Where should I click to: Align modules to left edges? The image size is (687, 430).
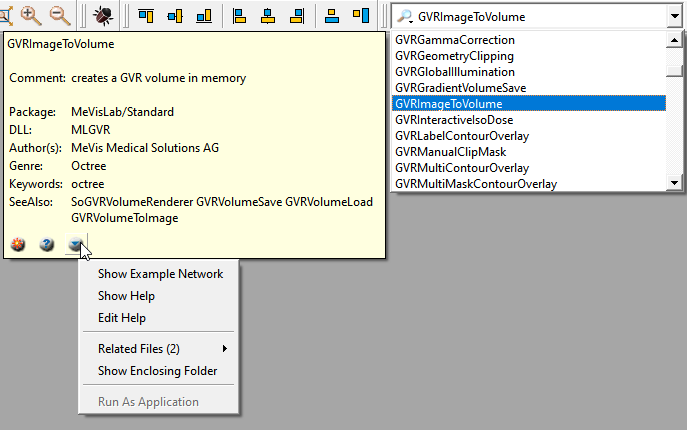click(240, 16)
